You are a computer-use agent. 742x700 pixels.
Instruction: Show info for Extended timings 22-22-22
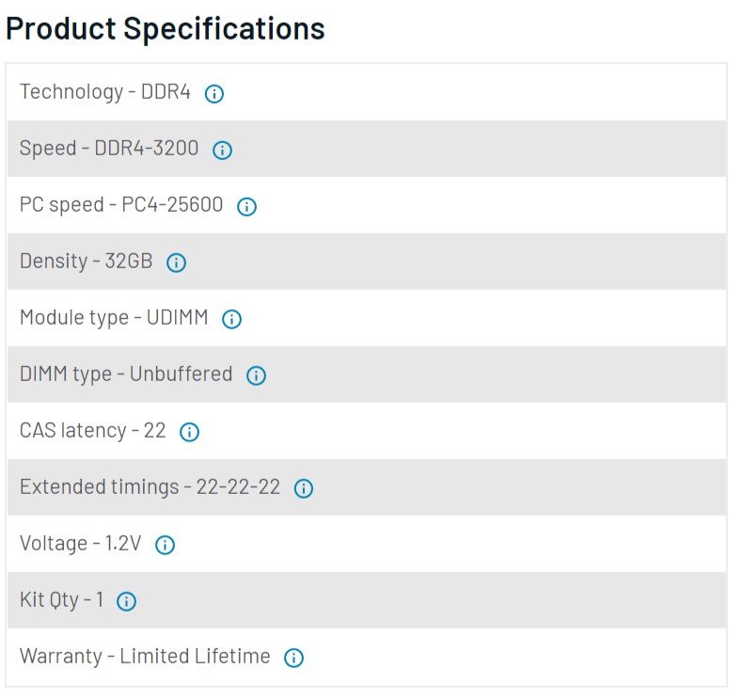pyautogui.click(x=304, y=488)
